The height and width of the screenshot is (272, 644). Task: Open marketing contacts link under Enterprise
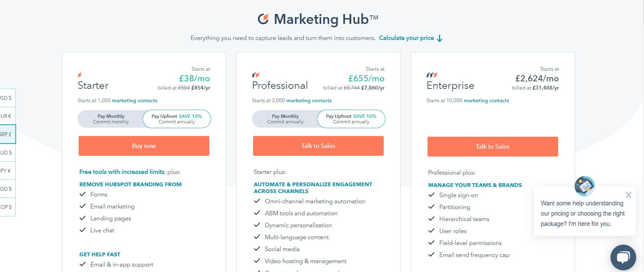pos(486,100)
